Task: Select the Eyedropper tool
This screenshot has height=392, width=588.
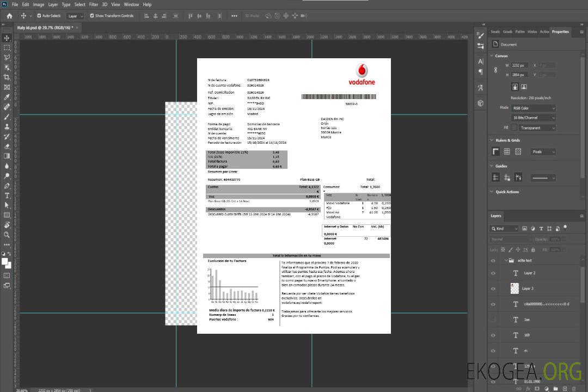Action: tap(7, 97)
